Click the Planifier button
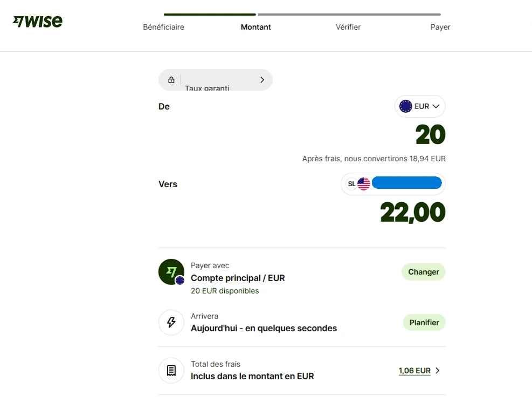The height and width of the screenshot is (403, 532). pyautogui.click(x=424, y=323)
